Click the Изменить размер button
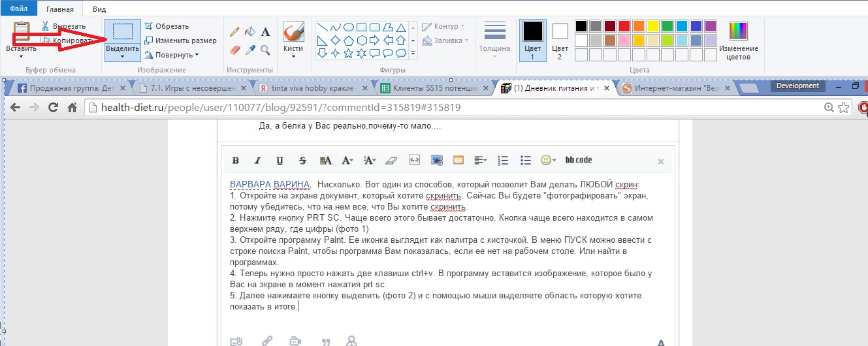 point(181,40)
